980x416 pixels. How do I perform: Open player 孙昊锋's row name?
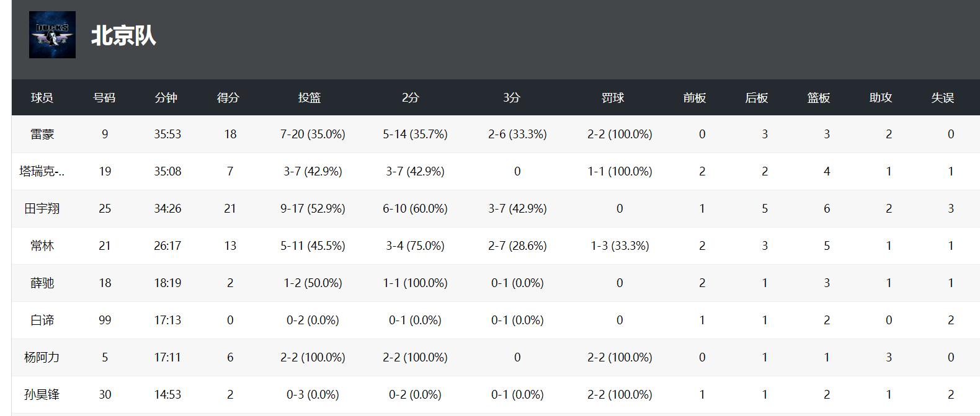point(42,395)
